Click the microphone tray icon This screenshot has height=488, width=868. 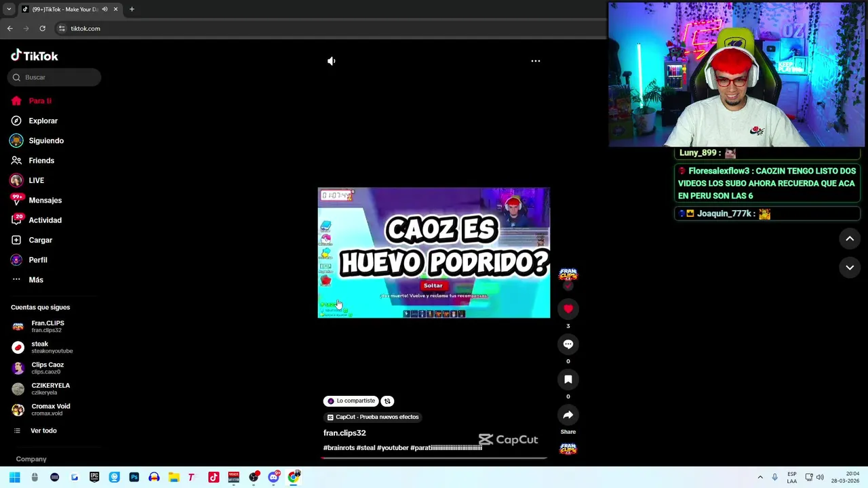pos(774,477)
